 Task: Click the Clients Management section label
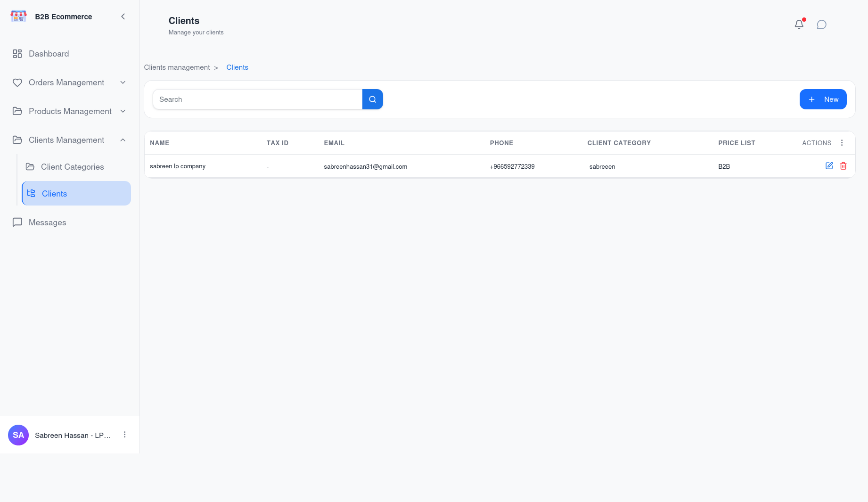[66, 140]
